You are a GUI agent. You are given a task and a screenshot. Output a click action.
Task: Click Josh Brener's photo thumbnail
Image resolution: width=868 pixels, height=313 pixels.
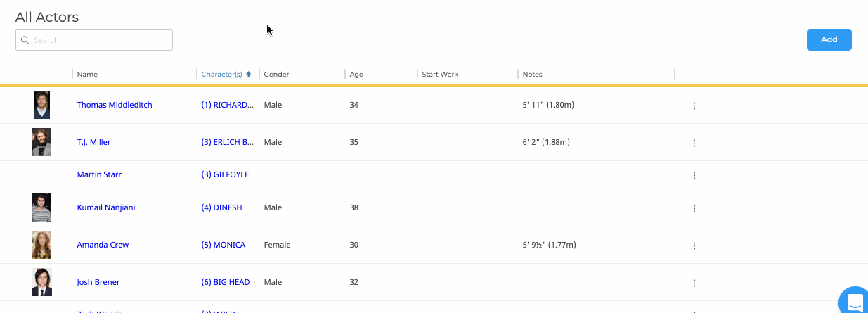pyautogui.click(x=41, y=282)
